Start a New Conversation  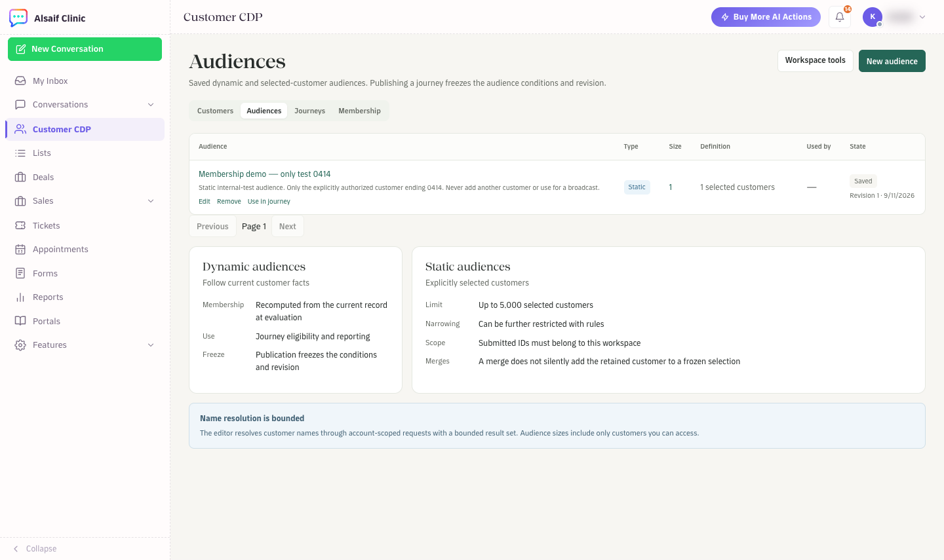click(x=85, y=49)
